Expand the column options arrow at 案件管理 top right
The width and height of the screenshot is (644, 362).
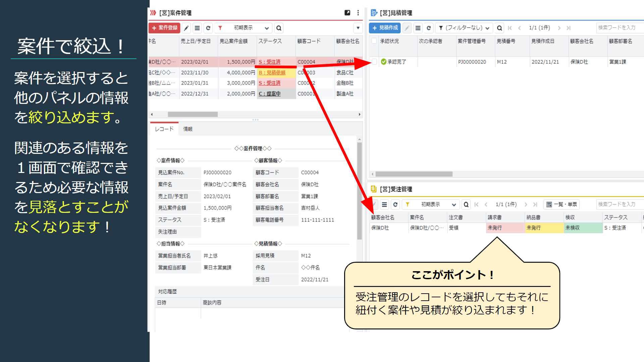click(358, 28)
